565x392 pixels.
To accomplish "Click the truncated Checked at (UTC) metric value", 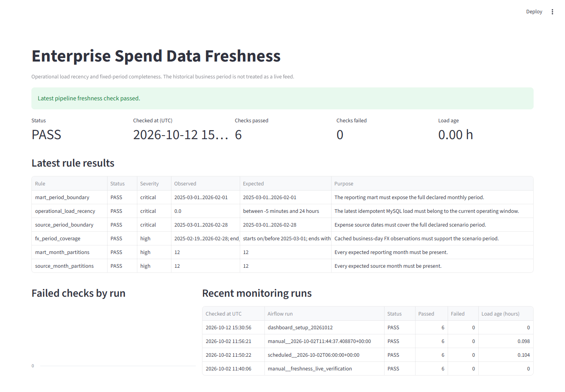I will click(x=180, y=135).
